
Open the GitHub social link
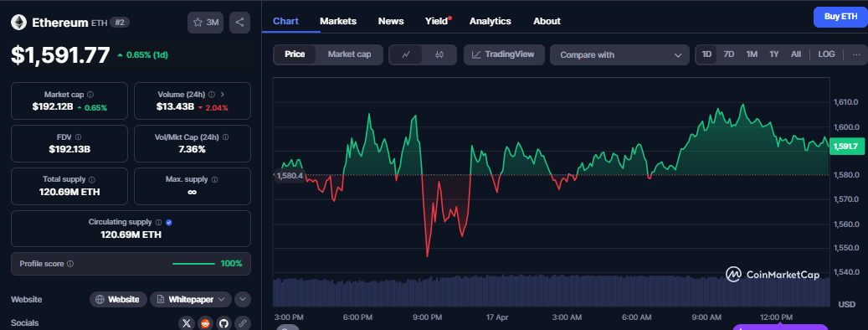[x=223, y=322]
